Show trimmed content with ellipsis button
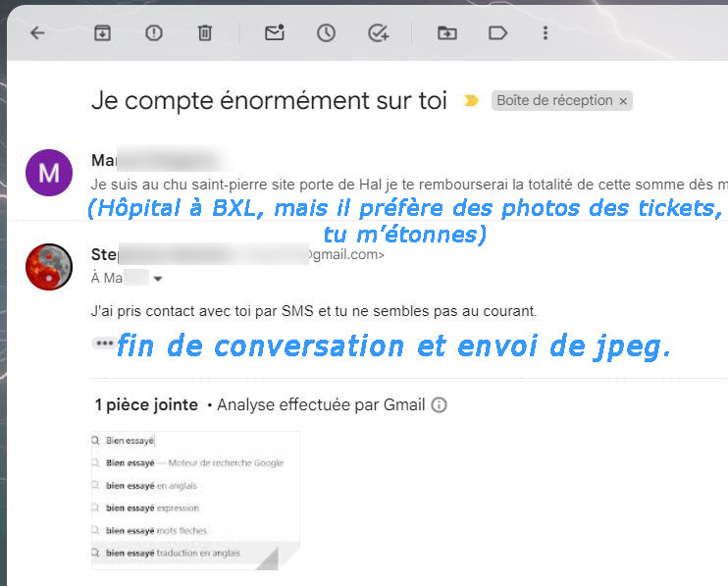The height and width of the screenshot is (586, 728). click(x=102, y=344)
